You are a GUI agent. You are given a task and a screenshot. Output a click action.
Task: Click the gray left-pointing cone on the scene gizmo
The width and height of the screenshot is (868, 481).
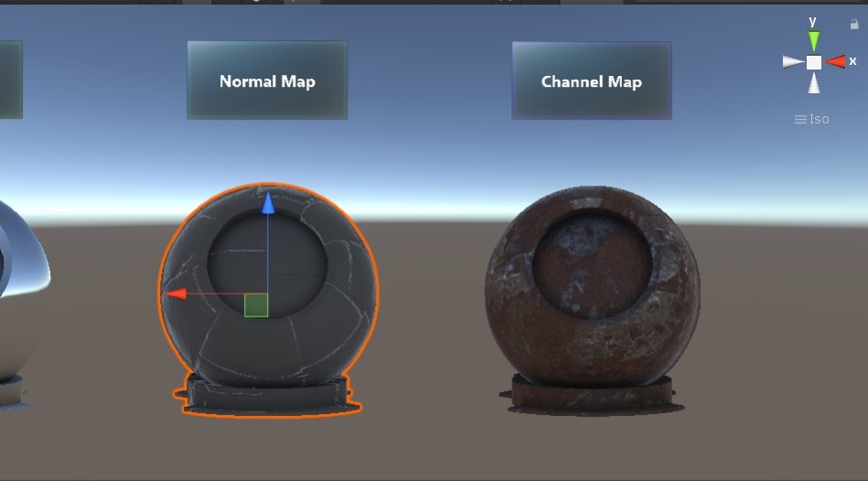[x=793, y=62]
